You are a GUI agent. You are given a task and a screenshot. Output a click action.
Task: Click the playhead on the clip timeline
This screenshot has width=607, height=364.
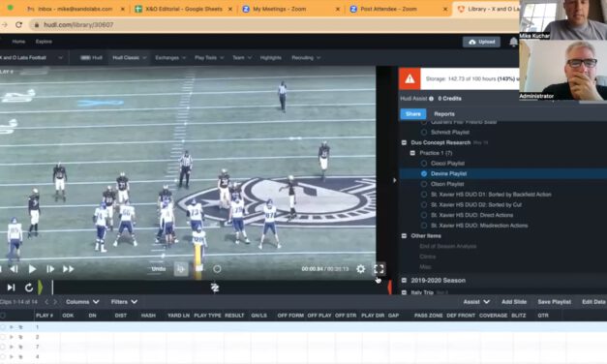tap(52, 287)
